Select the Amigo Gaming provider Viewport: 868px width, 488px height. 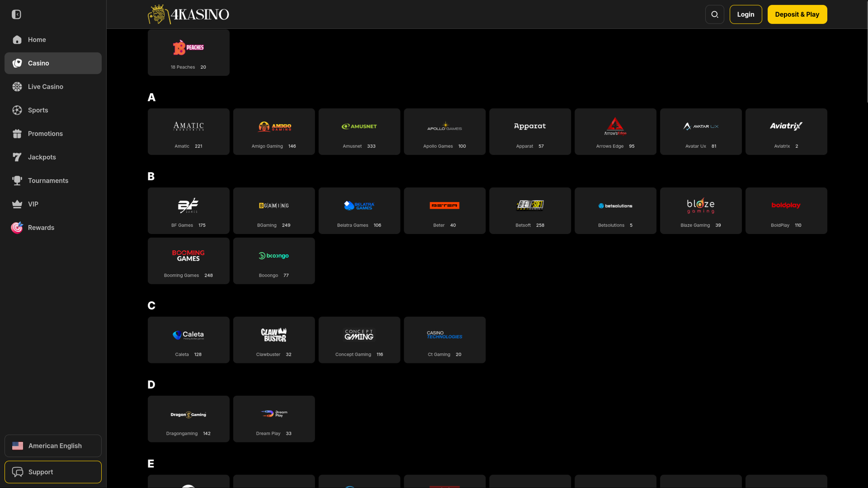coord(274,131)
